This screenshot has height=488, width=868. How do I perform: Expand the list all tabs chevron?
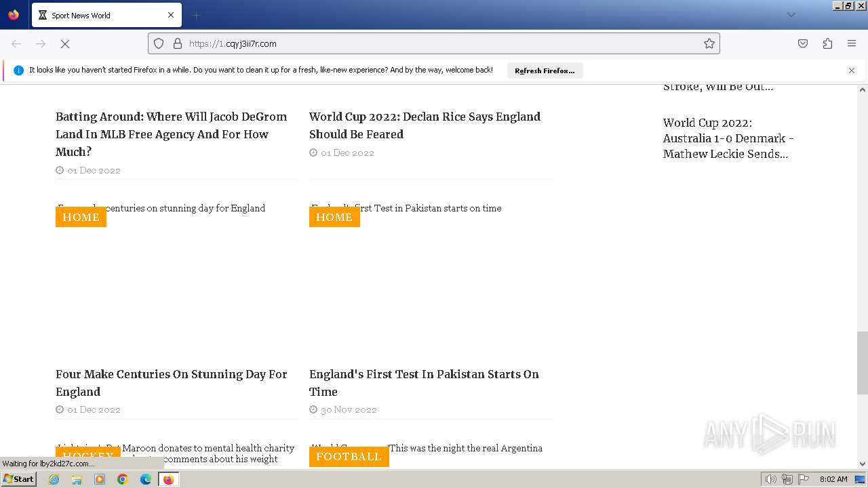[791, 15]
